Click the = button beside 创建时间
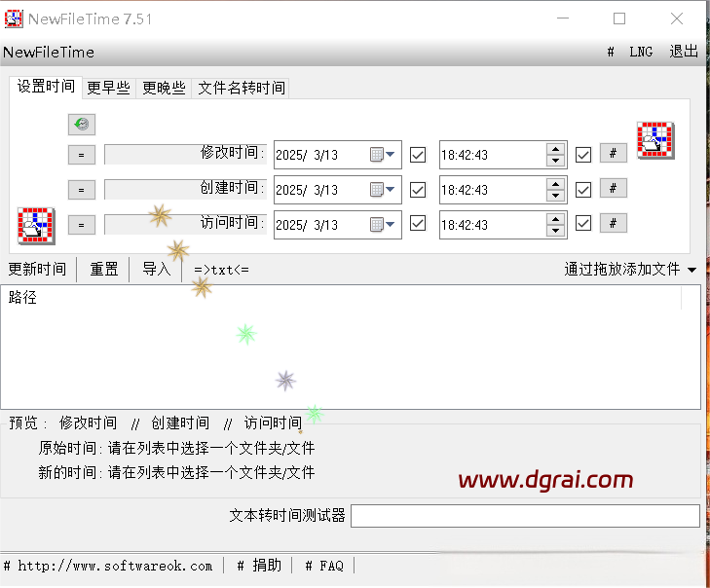Viewport: 710px width, 588px height. [x=82, y=190]
